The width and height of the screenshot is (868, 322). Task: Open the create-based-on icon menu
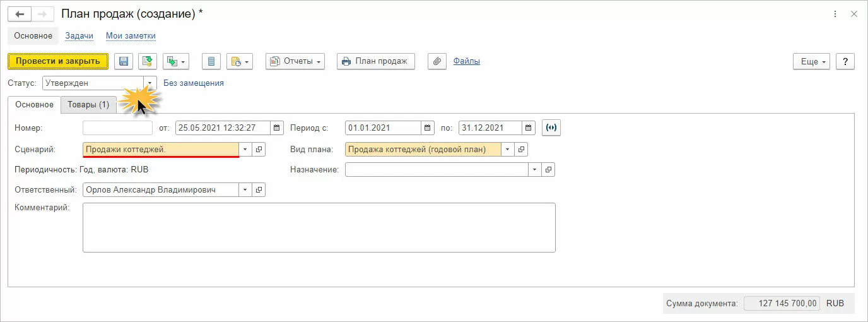coord(176,61)
